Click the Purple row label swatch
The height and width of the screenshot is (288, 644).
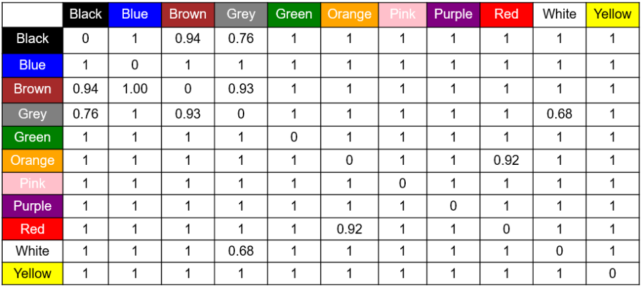pyautogui.click(x=32, y=206)
